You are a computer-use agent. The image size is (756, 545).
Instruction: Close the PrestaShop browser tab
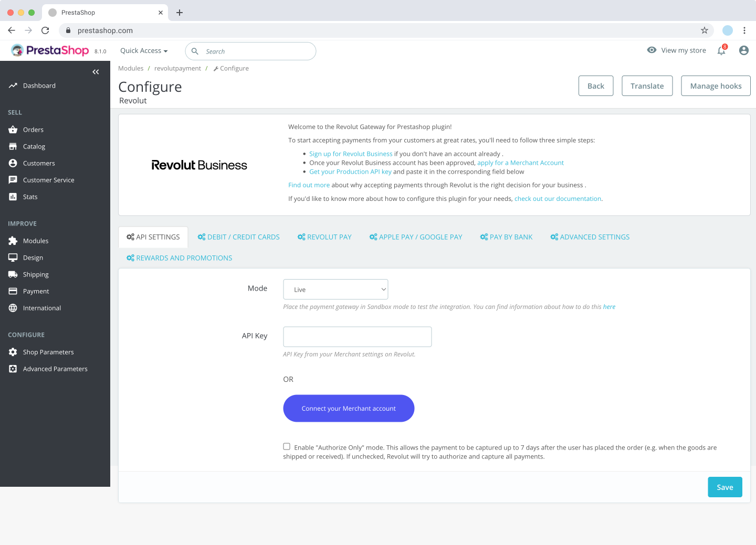[161, 13]
